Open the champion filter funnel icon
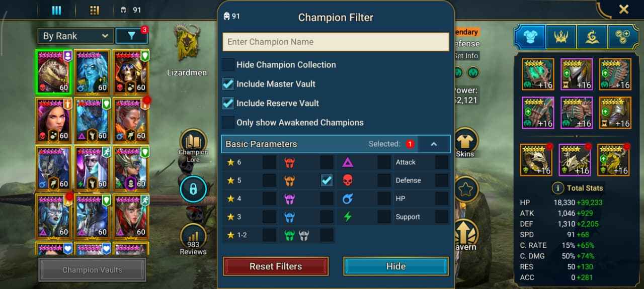 [x=132, y=36]
